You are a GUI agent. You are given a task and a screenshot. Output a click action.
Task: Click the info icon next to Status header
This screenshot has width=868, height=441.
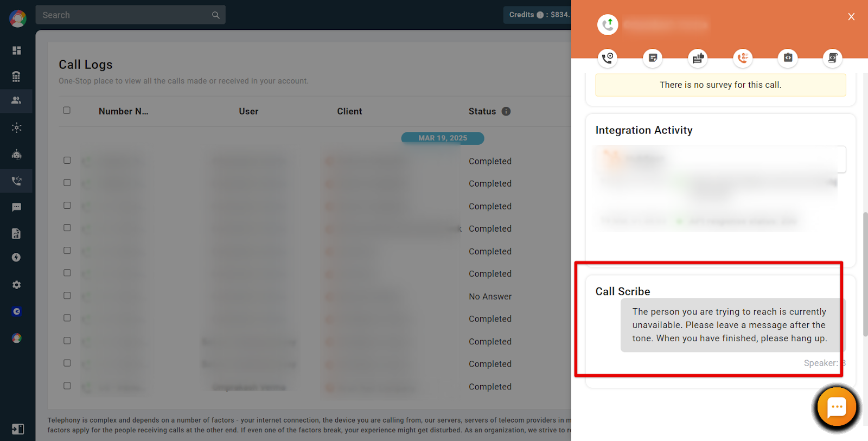(x=506, y=111)
